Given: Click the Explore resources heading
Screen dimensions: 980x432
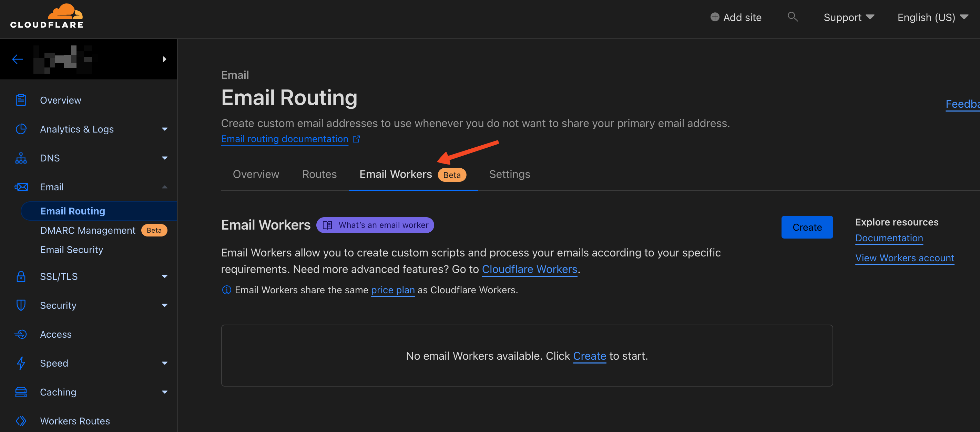Looking at the screenshot, I should pyautogui.click(x=897, y=222).
